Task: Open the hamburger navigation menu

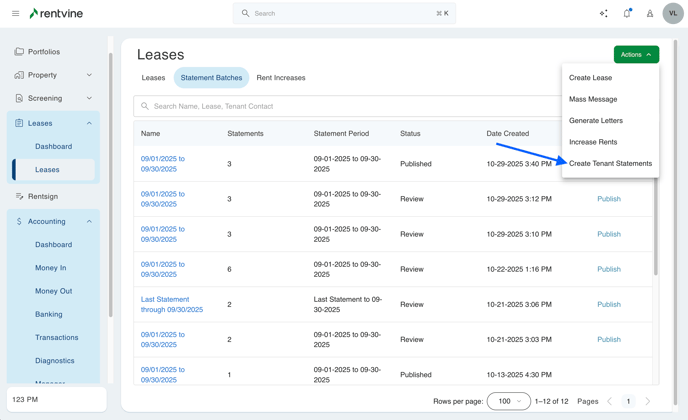Action: [15, 14]
